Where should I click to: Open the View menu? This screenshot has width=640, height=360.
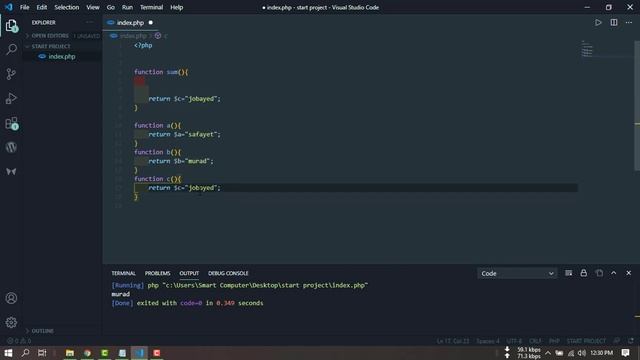coord(93,7)
